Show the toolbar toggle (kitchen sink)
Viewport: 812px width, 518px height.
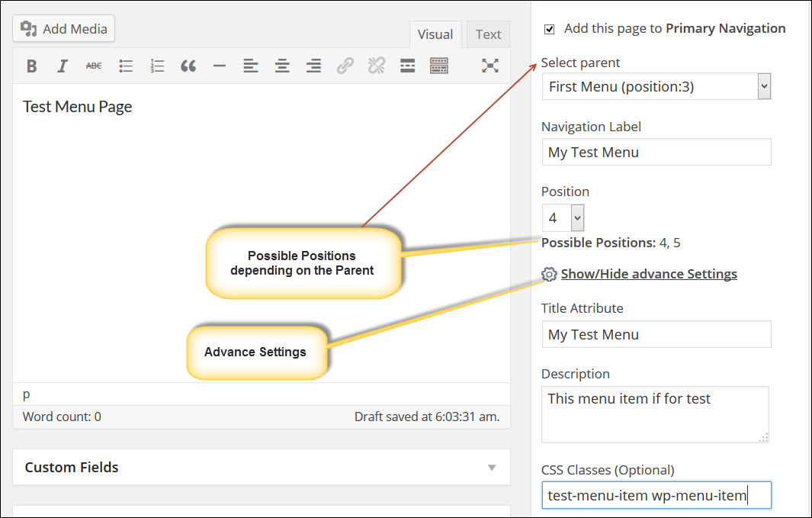(x=438, y=66)
